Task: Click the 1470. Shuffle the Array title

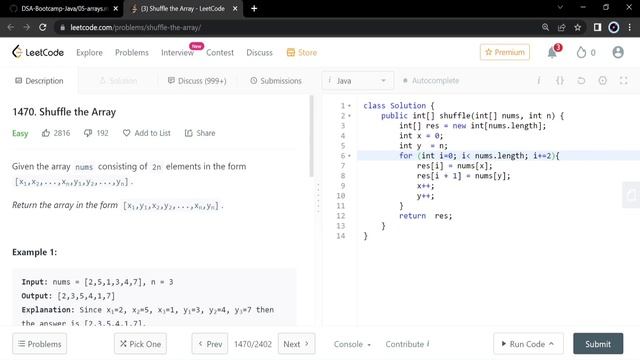Action: tap(64, 112)
